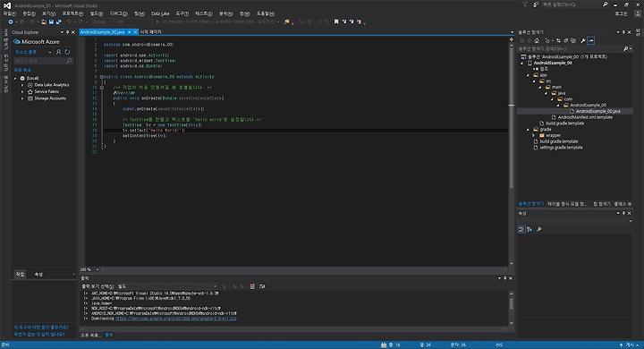The width and height of the screenshot is (644, 349).
Task: Select AndroidManifest.xml.template in Solution Explorer
Action: [x=585, y=117]
